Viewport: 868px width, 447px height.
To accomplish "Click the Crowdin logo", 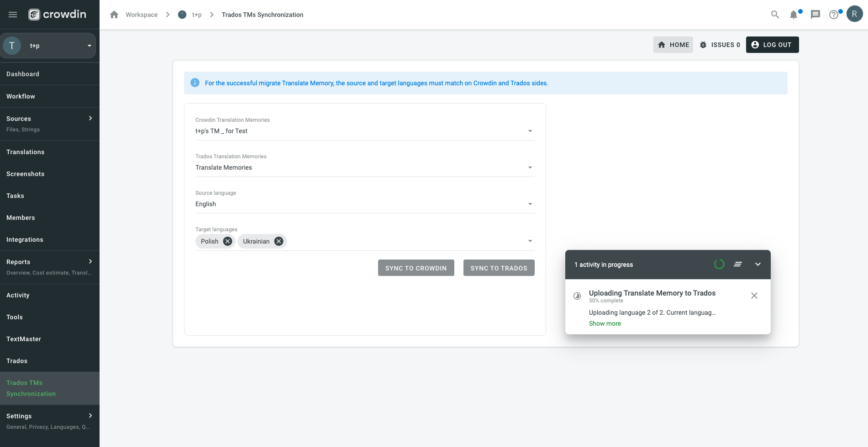I will tap(57, 15).
